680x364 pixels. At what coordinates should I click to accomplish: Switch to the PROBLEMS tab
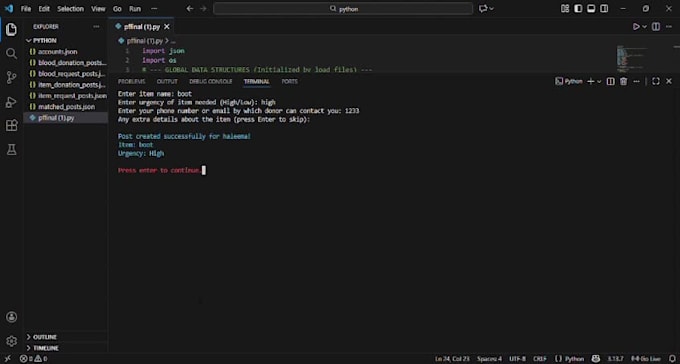click(131, 82)
